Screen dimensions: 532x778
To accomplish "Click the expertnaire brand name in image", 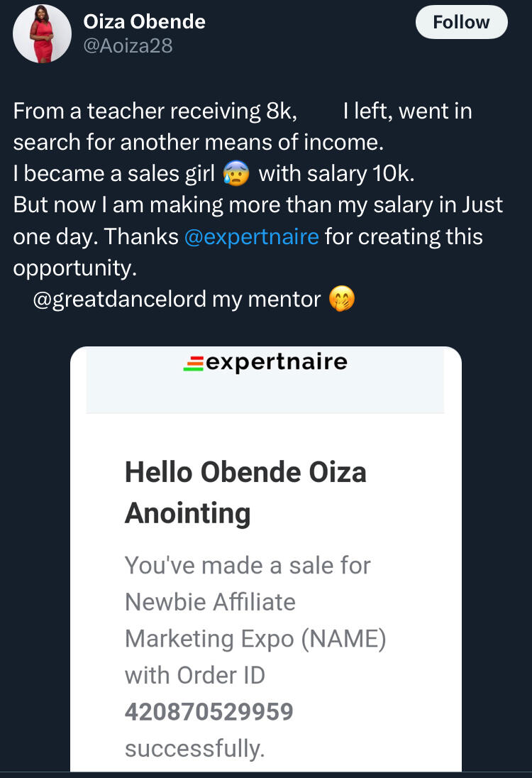I will pyautogui.click(x=277, y=363).
